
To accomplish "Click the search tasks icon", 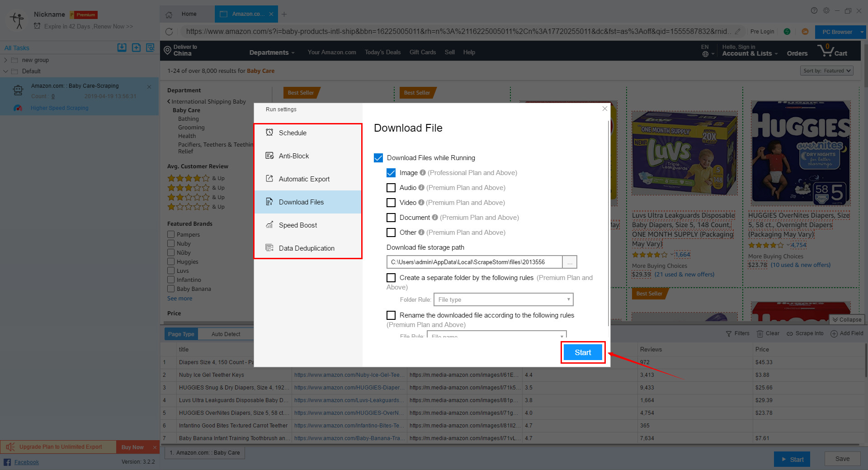I will [x=150, y=47].
